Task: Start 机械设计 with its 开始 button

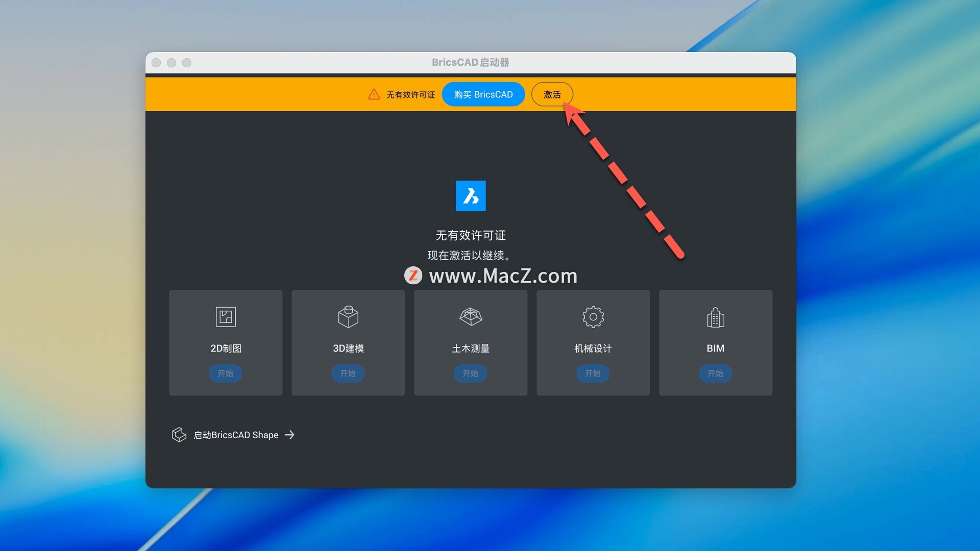Action: tap(593, 373)
